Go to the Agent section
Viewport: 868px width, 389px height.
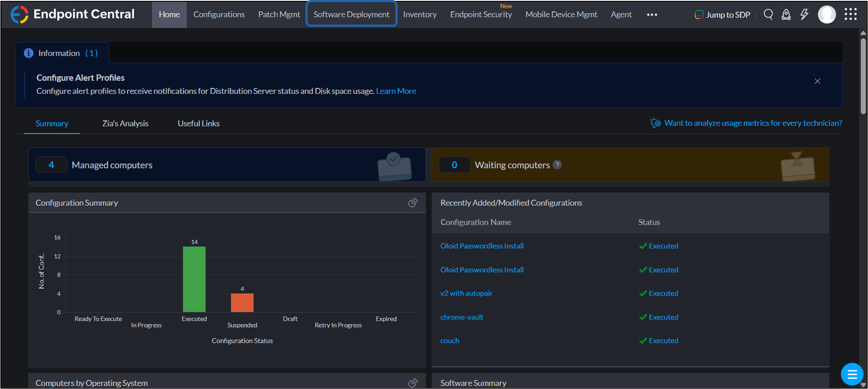coord(621,15)
